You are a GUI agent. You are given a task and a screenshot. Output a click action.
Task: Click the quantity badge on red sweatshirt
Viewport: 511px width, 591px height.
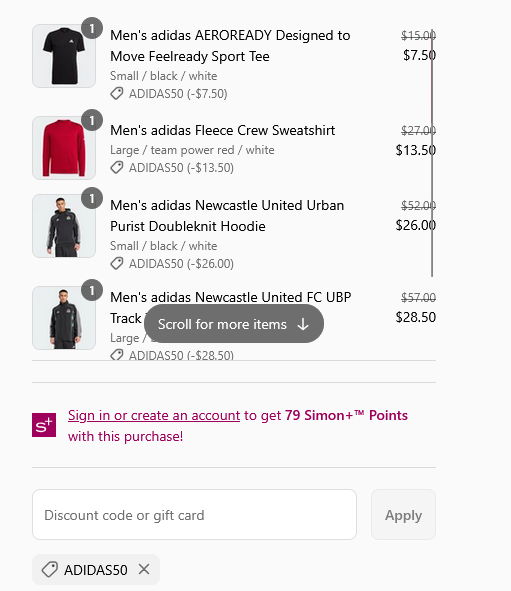click(92, 120)
